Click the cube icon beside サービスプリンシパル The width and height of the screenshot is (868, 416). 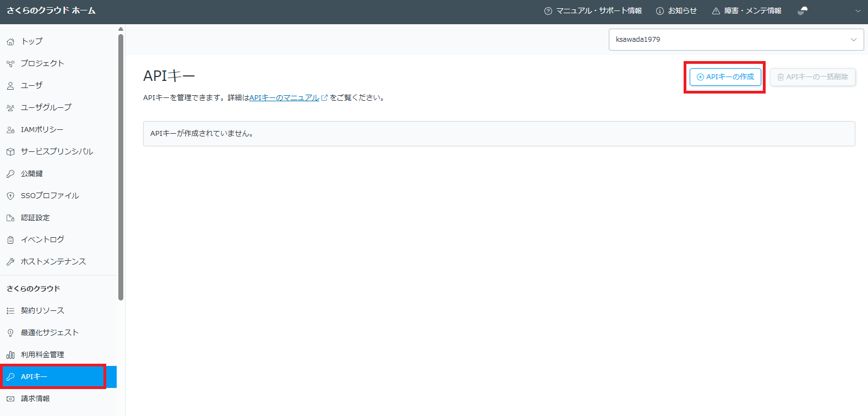[10, 152]
